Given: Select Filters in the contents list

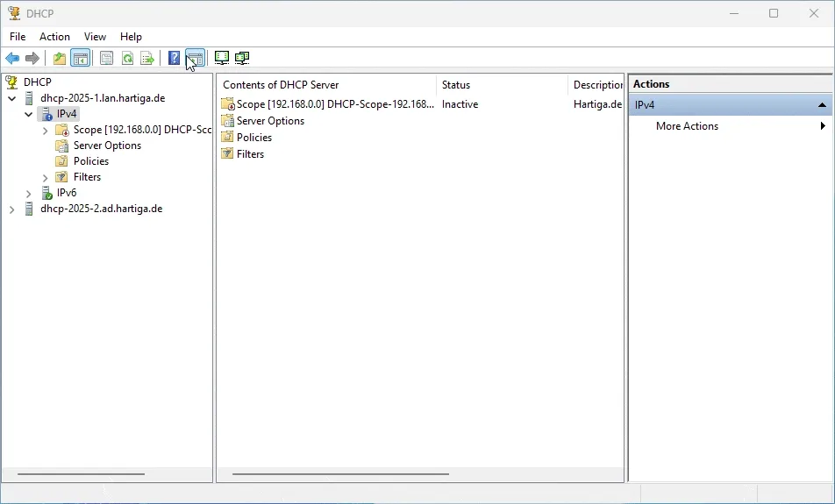Looking at the screenshot, I should 250,153.
